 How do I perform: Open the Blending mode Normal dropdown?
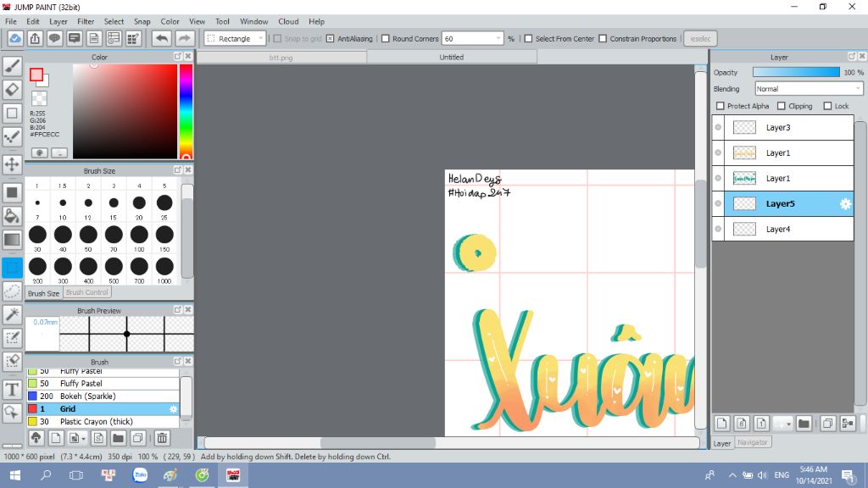pyautogui.click(x=808, y=88)
